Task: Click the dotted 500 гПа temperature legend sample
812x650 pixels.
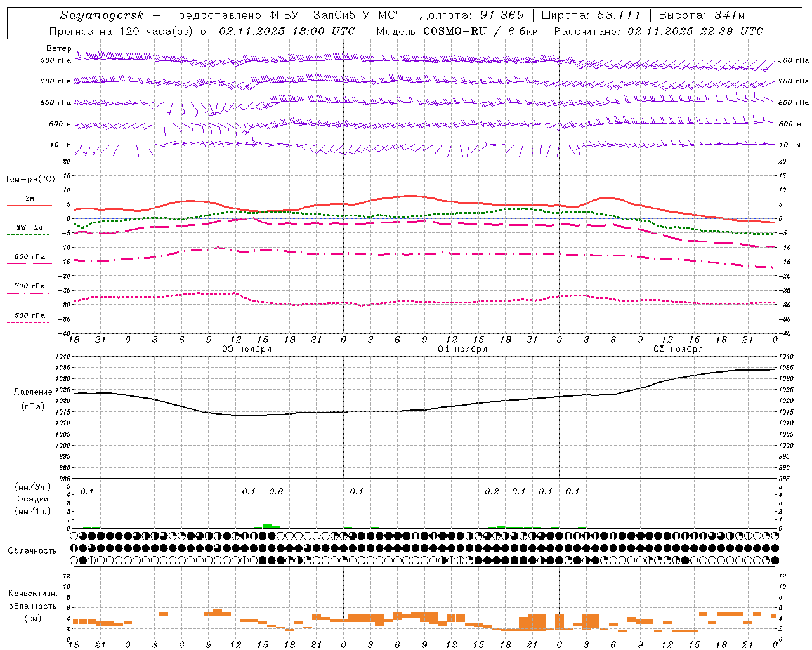Action: 28,323
